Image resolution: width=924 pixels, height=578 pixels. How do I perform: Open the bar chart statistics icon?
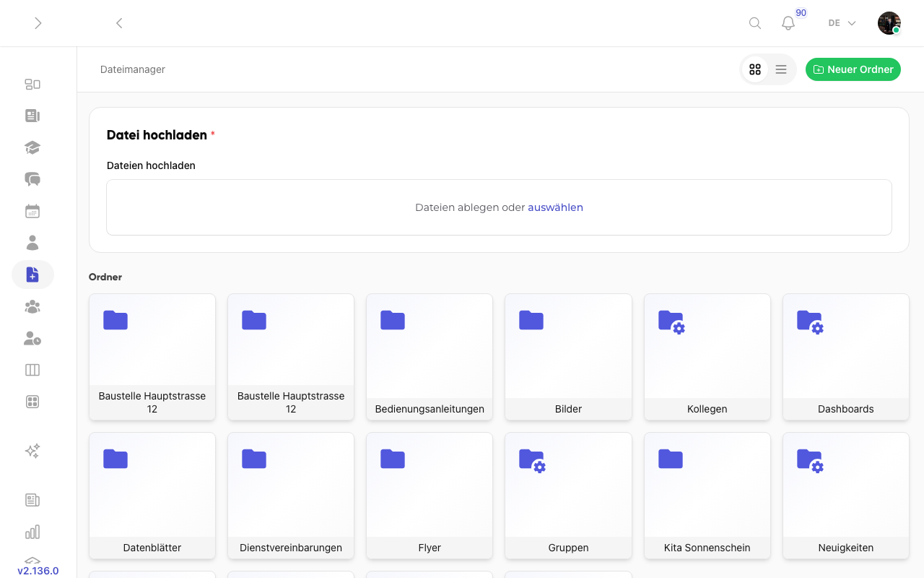click(x=32, y=531)
